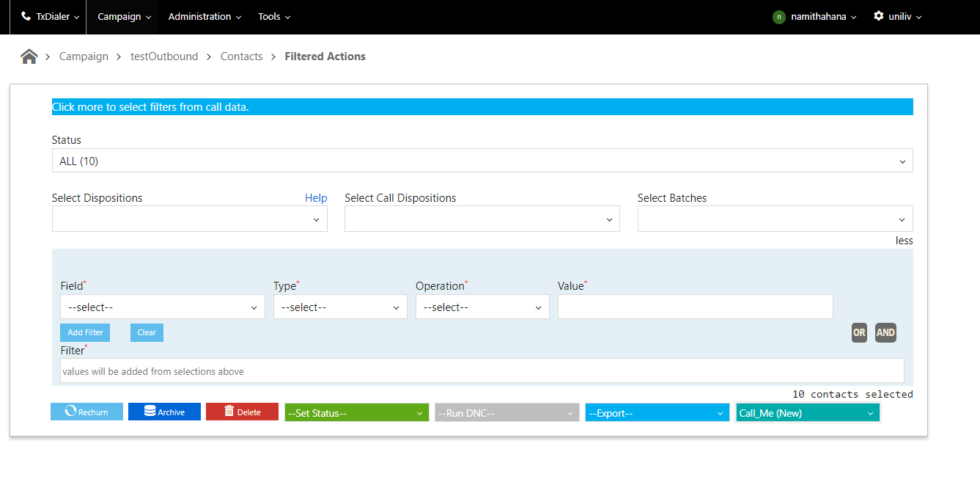Click the Help link
Viewport: 980px width, 482px height.
tap(316, 198)
